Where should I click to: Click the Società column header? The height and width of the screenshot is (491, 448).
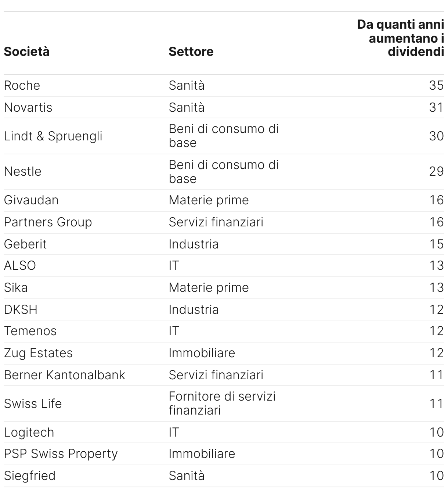[27, 51]
